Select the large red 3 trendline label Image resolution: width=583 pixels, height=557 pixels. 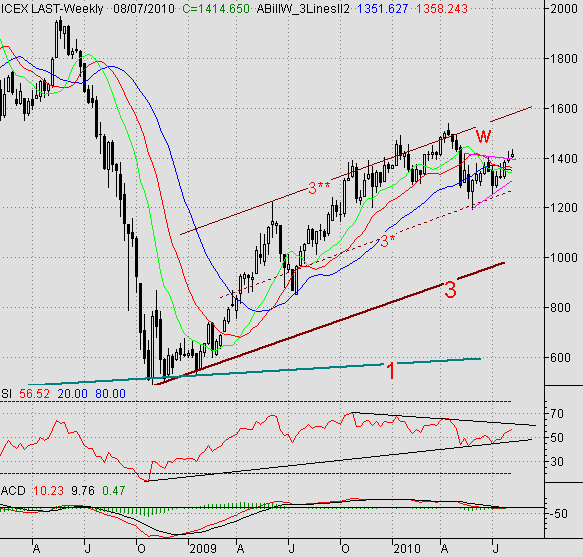point(450,290)
